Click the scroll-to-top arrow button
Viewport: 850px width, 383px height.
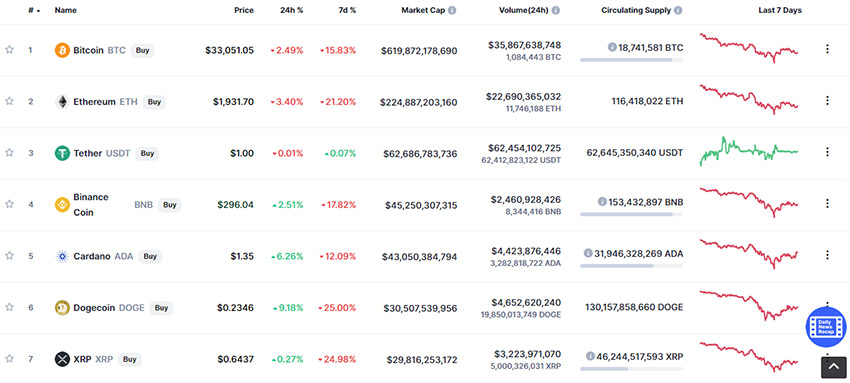pyautogui.click(x=834, y=367)
